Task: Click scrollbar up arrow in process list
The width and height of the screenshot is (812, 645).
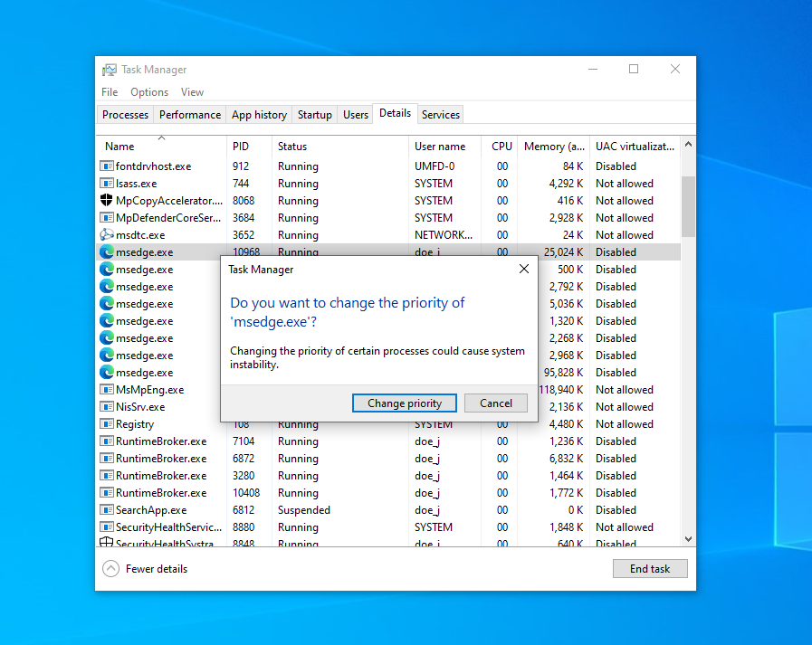Action: pyautogui.click(x=688, y=145)
